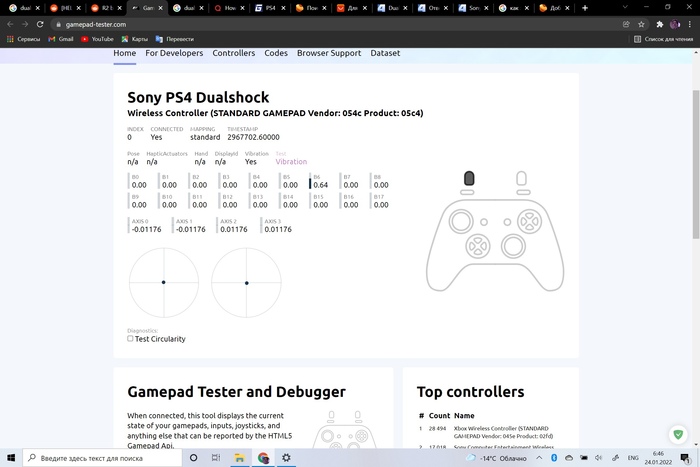Open the Home nav item
Screen dimensions: 700x467
click(x=125, y=53)
